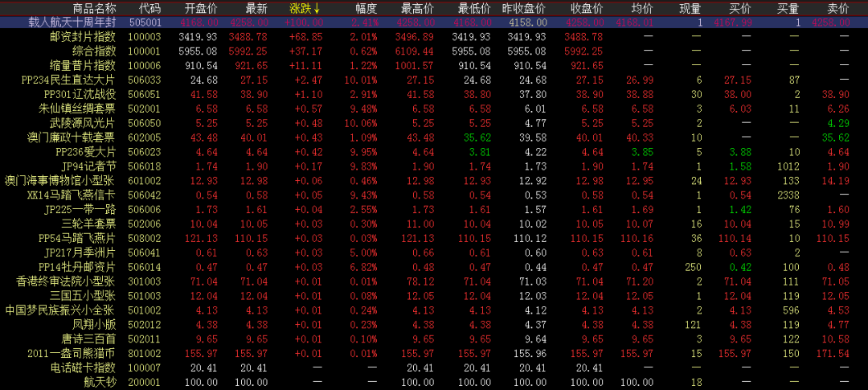Click the 6109.44 highest price
The width and height of the screenshot is (868, 390).
pyautogui.click(x=416, y=51)
